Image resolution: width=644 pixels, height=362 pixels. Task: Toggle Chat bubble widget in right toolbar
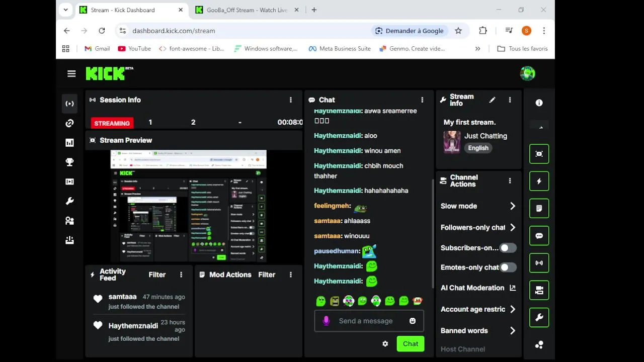point(539,236)
